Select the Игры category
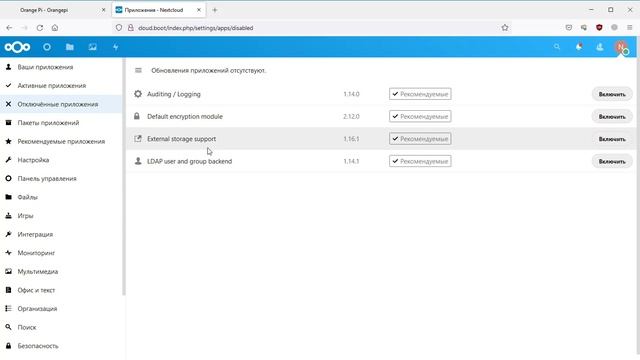The height and width of the screenshot is (360, 640). [x=61, y=216]
